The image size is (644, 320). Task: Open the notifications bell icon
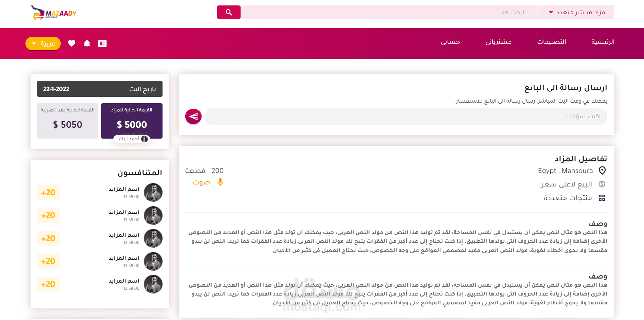click(x=87, y=43)
